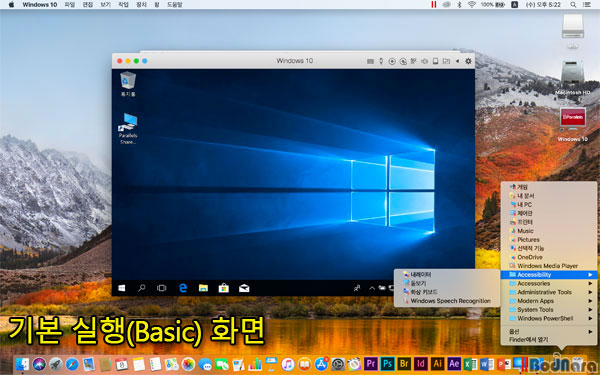The image size is (600, 375).
Task: Click the keyboard icon in Parallels toolbar
Action: pos(370,61)
